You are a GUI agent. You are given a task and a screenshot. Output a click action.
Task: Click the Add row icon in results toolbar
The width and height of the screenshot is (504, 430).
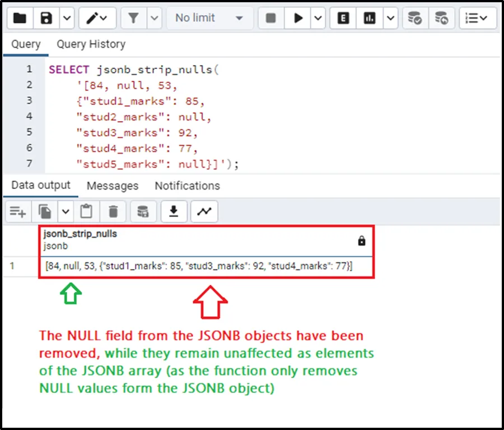pyautogui.click(x=18, y=211)
